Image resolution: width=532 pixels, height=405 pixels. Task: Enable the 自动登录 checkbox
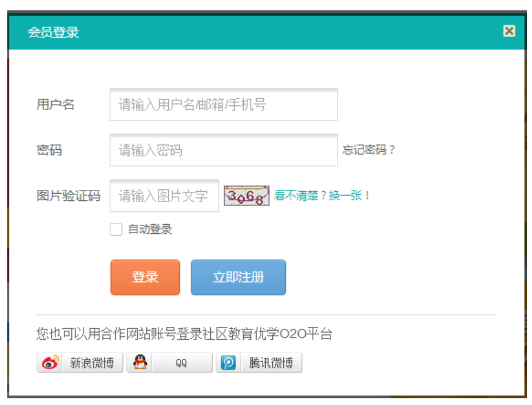(116, 230)
